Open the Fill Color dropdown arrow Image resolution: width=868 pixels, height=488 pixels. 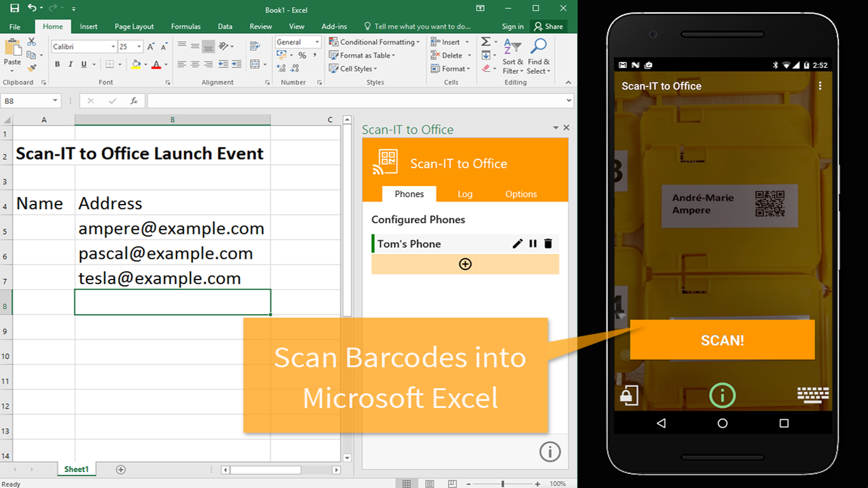145,64
